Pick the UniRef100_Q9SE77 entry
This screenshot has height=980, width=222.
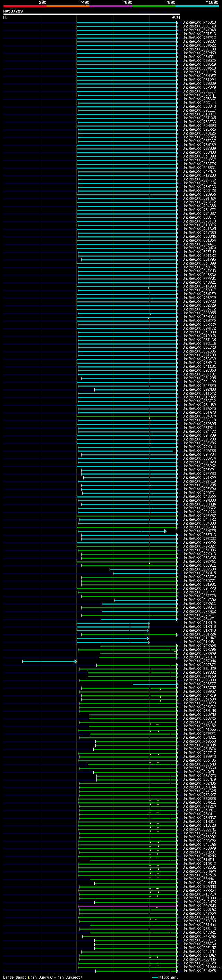click(x=199, y=684)
